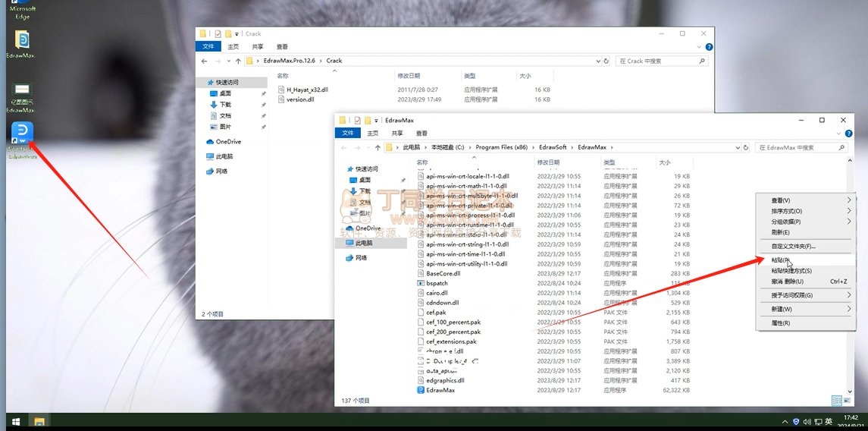Show hidden system tray icons
Screen dimensions: 868x431
pos(785,422)
